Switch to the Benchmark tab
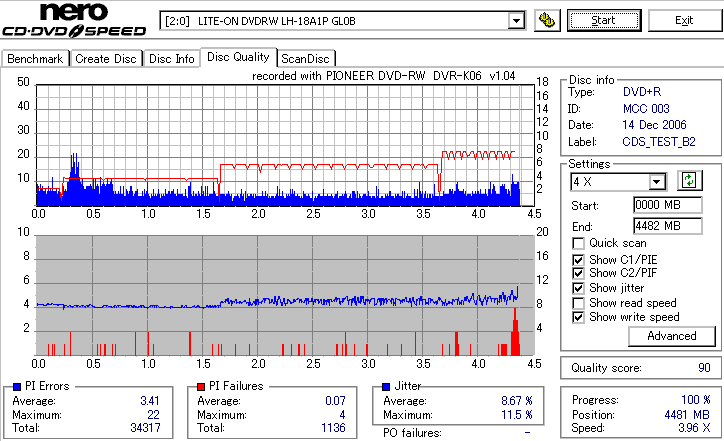The height and width of the screenshot is (441, 724). (35, 59)
